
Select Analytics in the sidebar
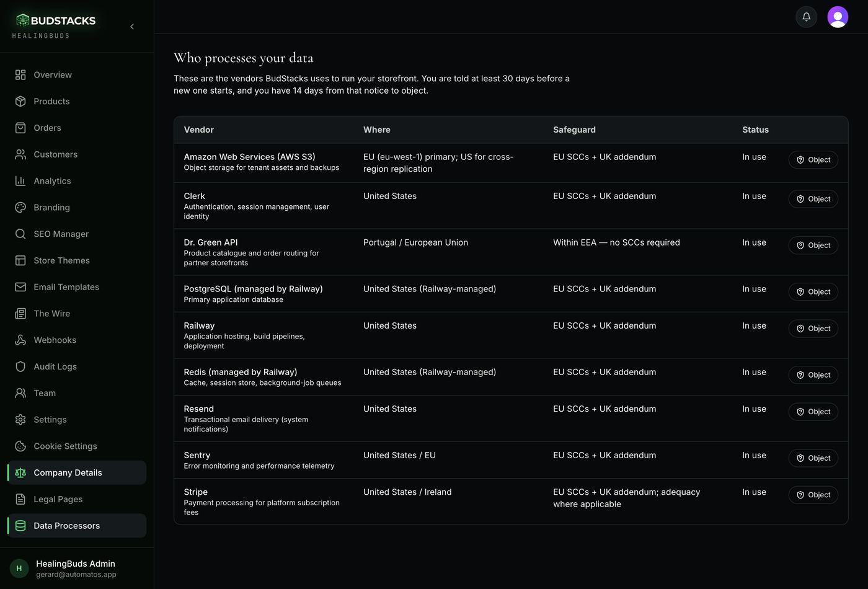77,181
